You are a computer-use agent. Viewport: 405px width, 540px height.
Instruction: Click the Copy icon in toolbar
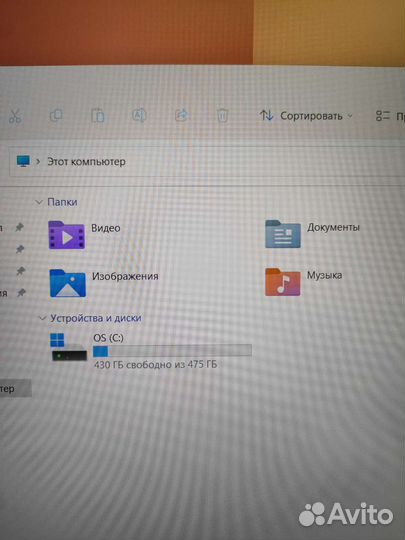[56, 115]
